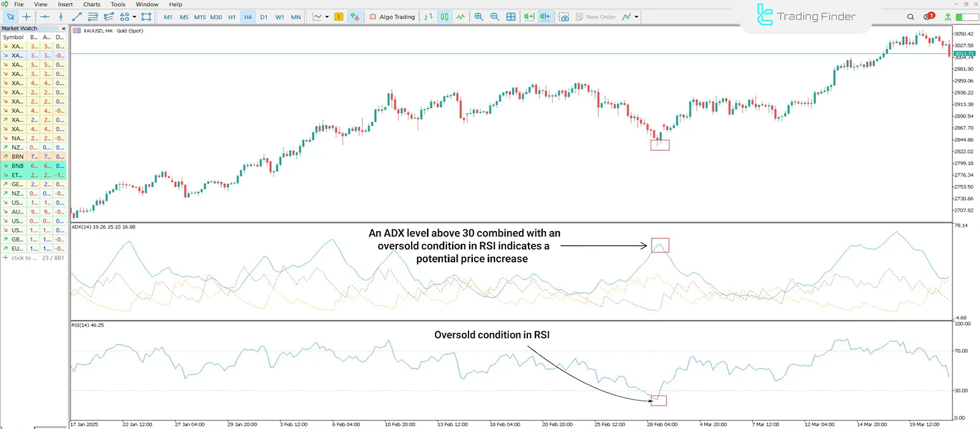Open the Insert menu

[x=65, y=4]
